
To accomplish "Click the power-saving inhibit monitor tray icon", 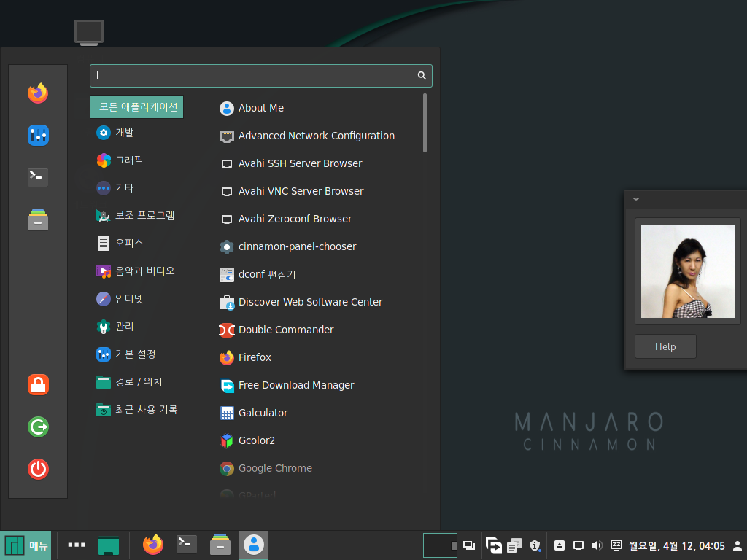I will pos(616,545).
